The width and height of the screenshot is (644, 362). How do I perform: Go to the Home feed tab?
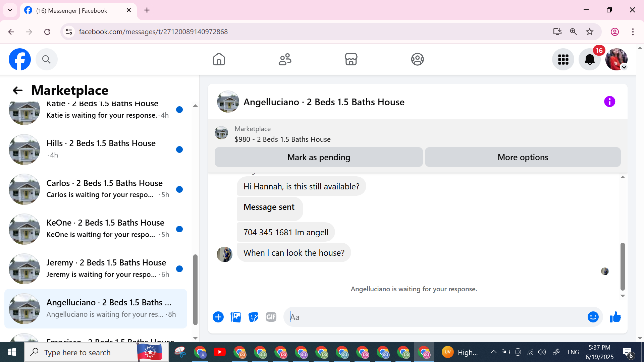point(219,59)
